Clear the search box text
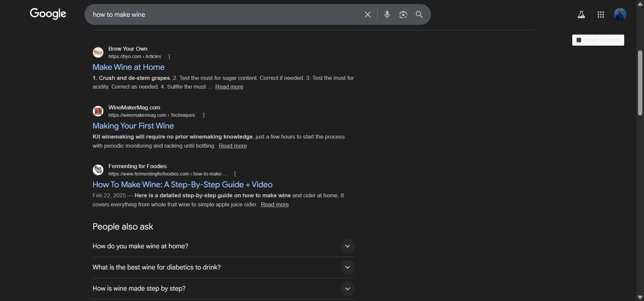 pyautogui.click(x=368, y=14)
